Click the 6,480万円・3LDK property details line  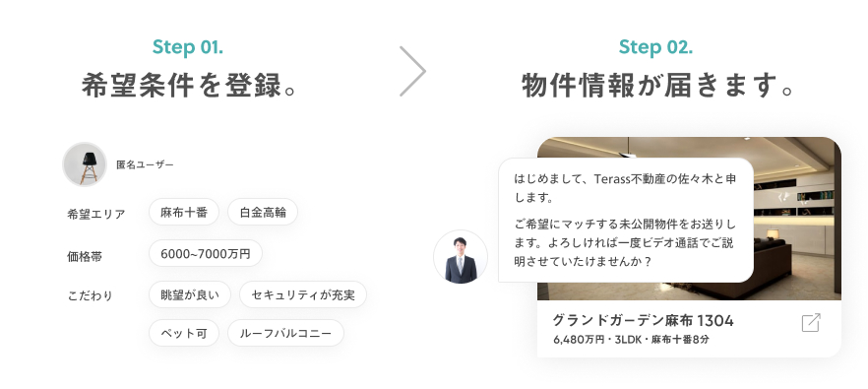[631, 340]
